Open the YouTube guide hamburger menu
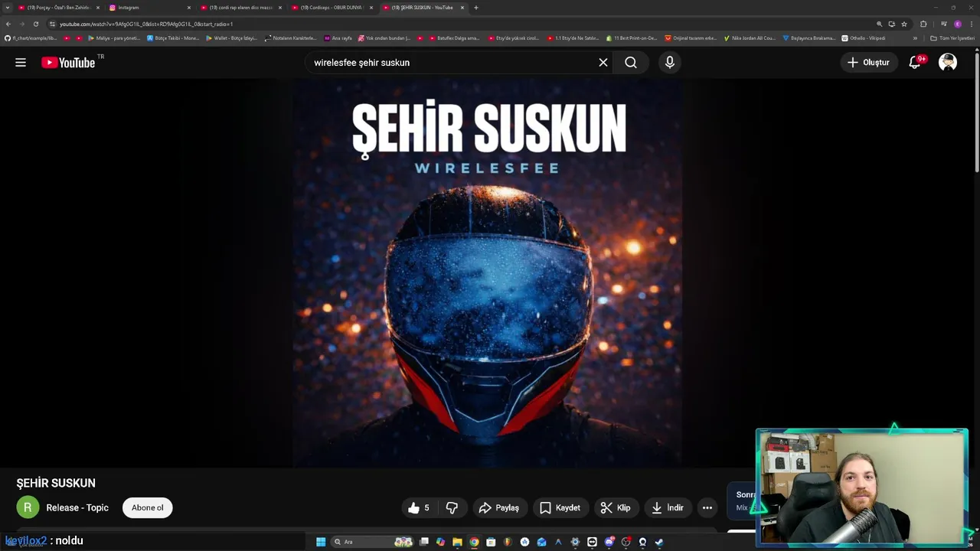Viewport: 980px width, 551px height. pyautogui.click(x=21, y=63)
